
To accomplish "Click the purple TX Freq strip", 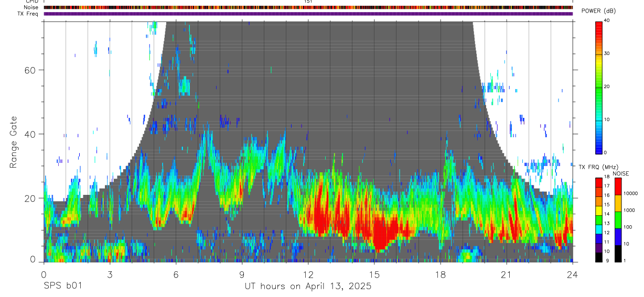I will [308, 14].
